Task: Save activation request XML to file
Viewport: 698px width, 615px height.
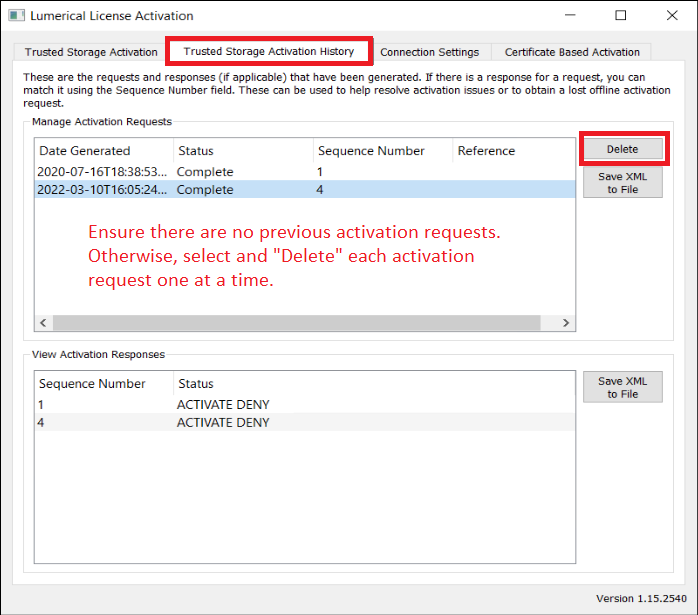Action: click(x=622, y=183)
